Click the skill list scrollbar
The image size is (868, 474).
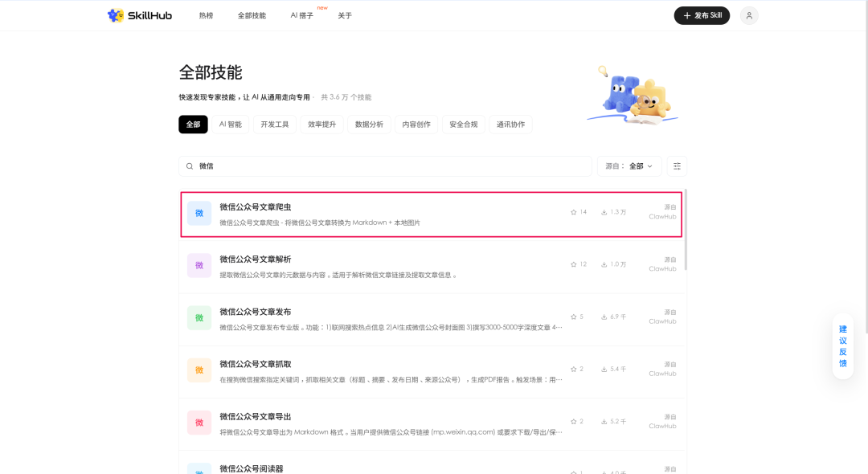click(x=686, y=230)
